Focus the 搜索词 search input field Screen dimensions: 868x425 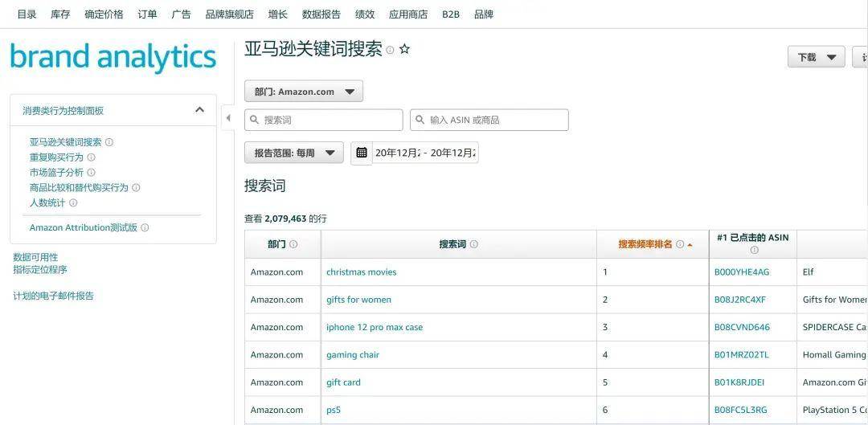click(x=324, y=120)
